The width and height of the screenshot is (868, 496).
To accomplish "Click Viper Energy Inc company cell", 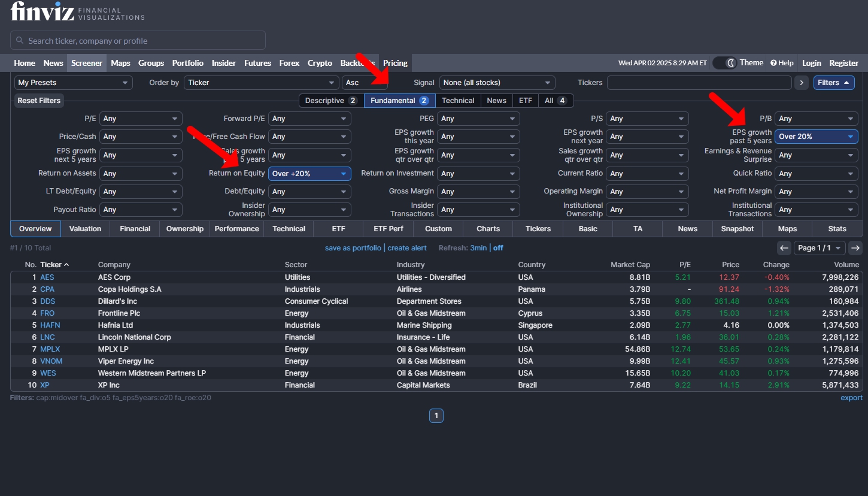I will pyautogui.click(x=126, y=361).
